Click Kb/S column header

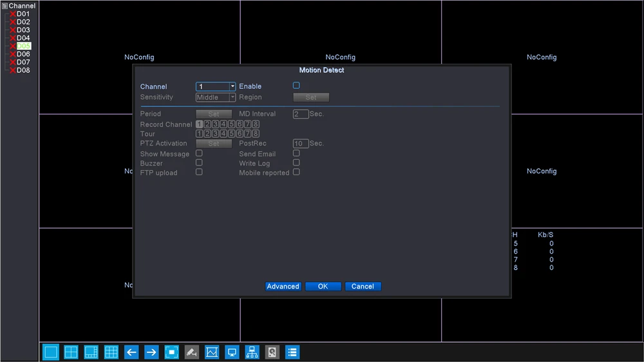(x=545, y=234)
